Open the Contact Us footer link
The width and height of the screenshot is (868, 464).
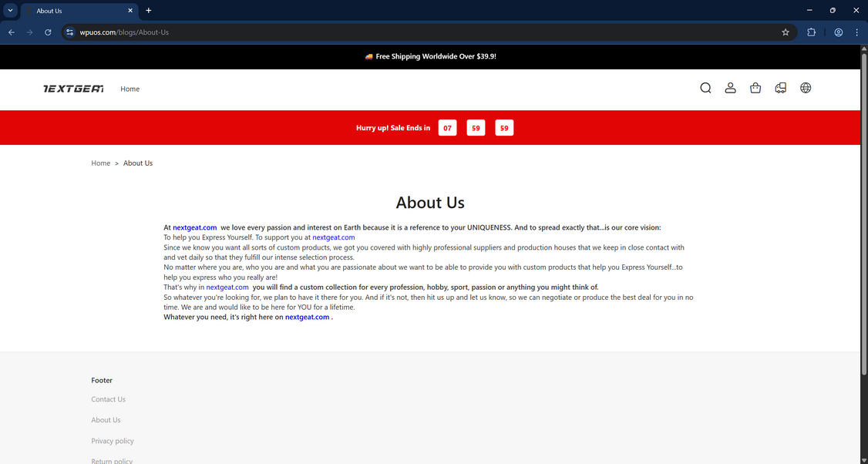[x=109, y=399]
